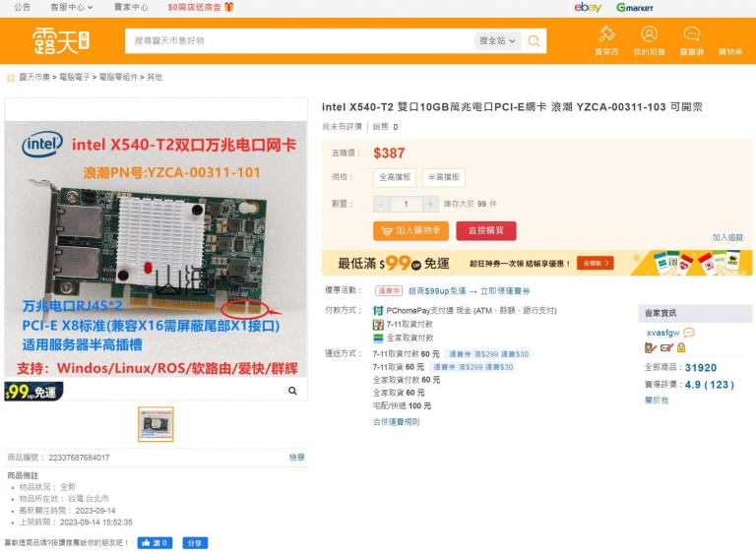Select the product image thumbnail
Screen dimensions: 756x556
point(156,424)
